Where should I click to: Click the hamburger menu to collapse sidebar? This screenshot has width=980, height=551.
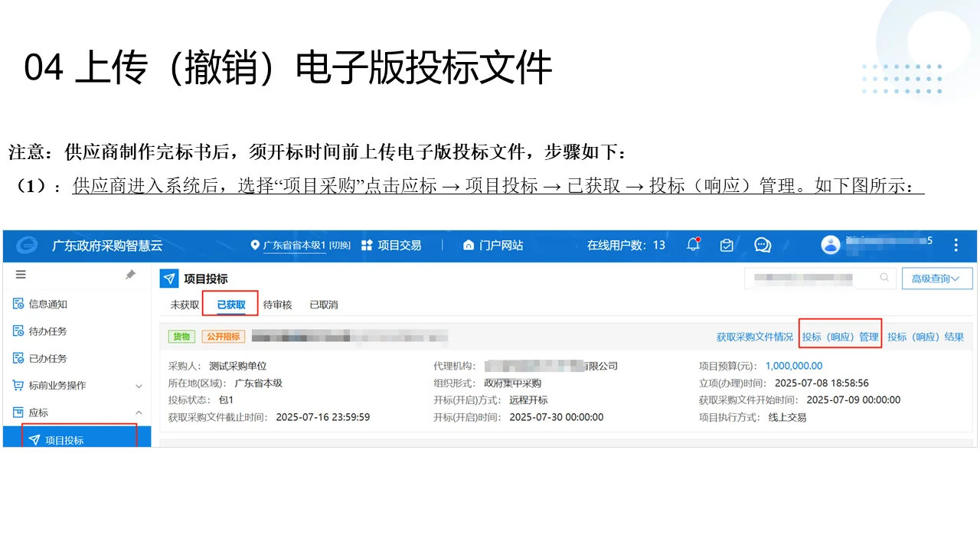click(21, 275)
